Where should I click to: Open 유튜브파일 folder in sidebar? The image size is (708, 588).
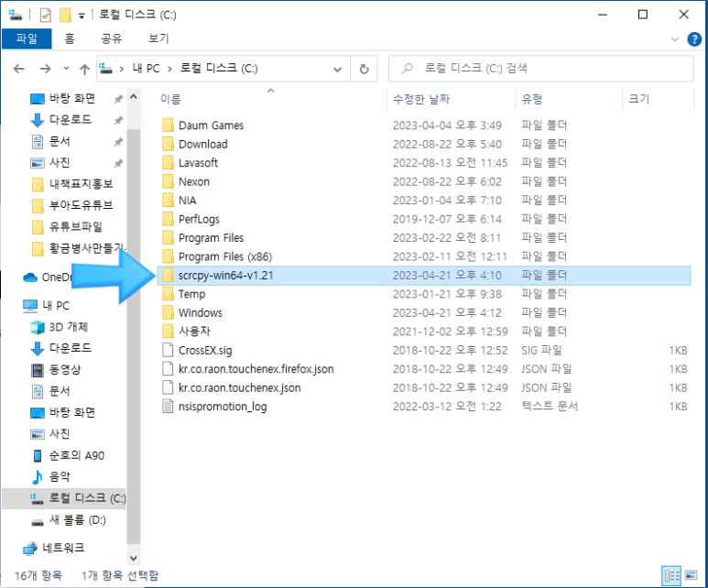[75, 227]
